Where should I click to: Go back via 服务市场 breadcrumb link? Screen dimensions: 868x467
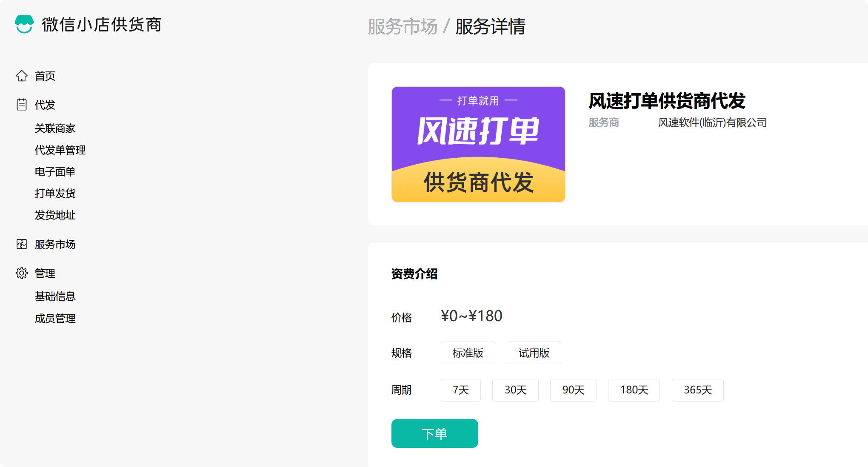[403, 26]
